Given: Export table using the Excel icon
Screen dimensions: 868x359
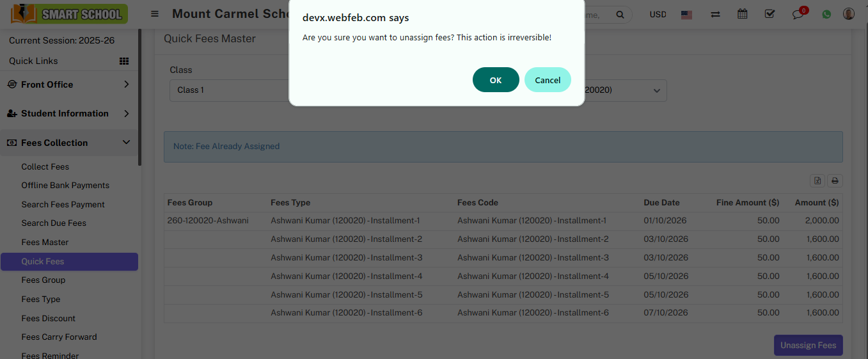Looking at the screenshot, I should (817, 180).
